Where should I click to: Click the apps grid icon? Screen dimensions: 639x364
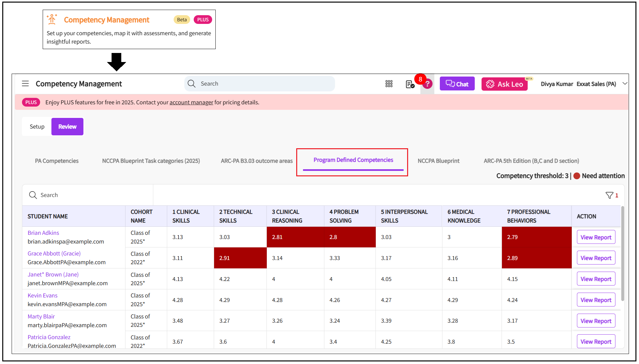coord(389,84)
